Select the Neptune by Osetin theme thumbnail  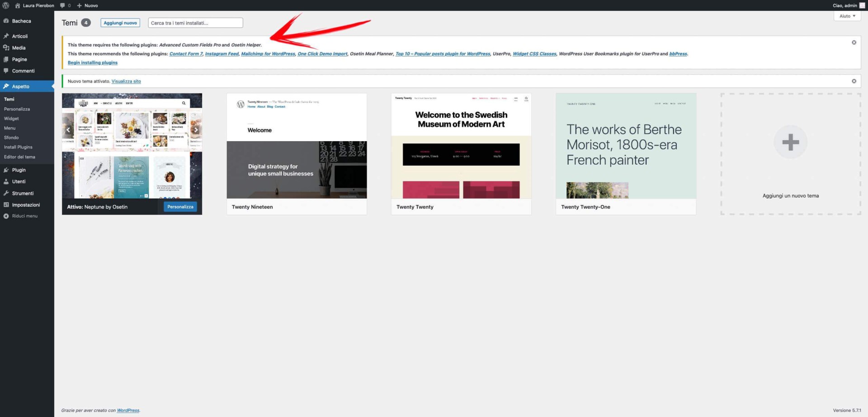[132, 146]
